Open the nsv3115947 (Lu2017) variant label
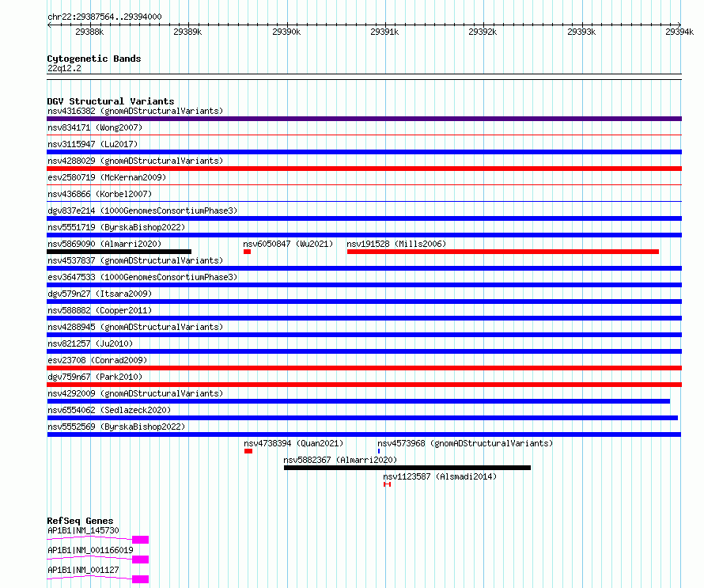This screenshot has height=588, width=704. [x=93, y=144]
